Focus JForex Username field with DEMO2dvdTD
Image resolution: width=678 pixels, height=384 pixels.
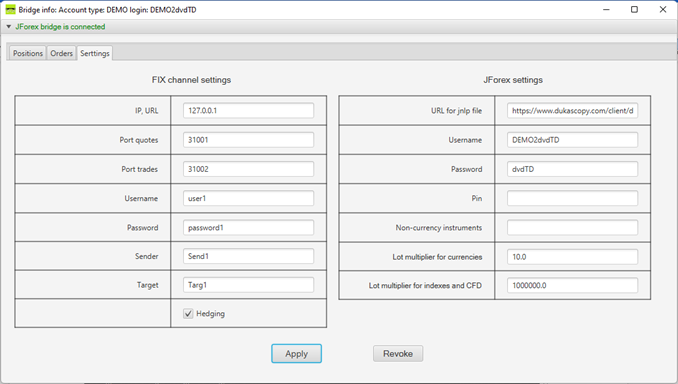[572, 140]
